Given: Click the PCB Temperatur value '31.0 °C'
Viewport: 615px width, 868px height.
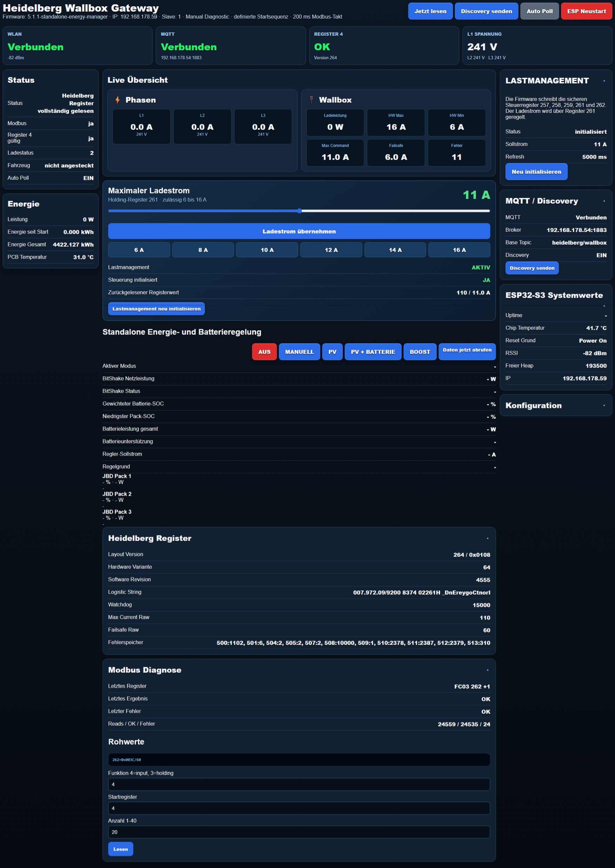Looking at the screenshot, I should pyautogui.click(x=83, y=257).
